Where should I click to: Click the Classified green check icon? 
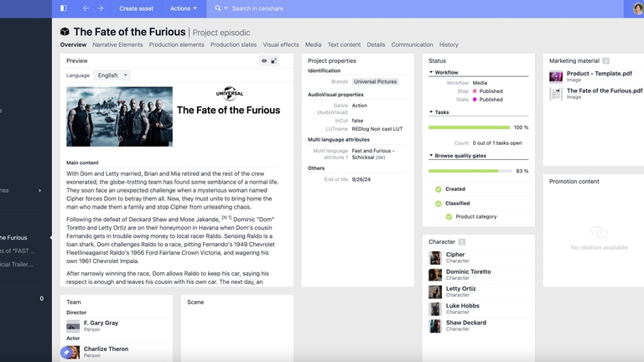pos(439,204)
